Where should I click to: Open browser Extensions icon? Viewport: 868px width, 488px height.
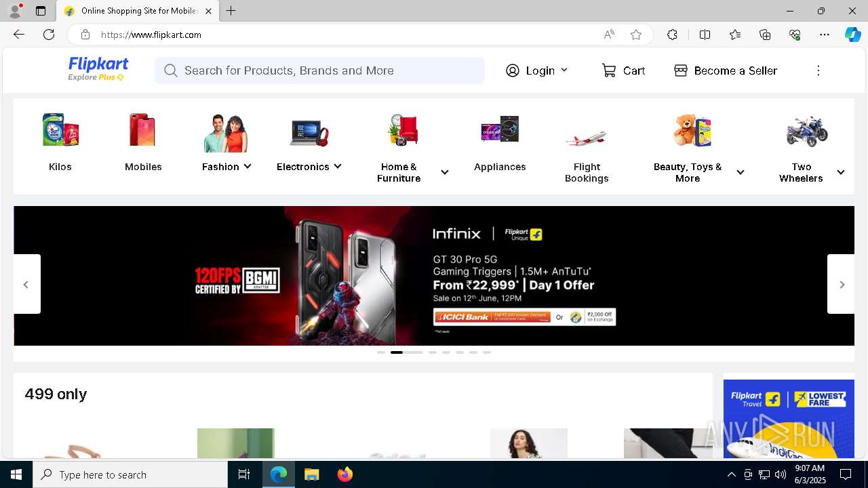672,35
